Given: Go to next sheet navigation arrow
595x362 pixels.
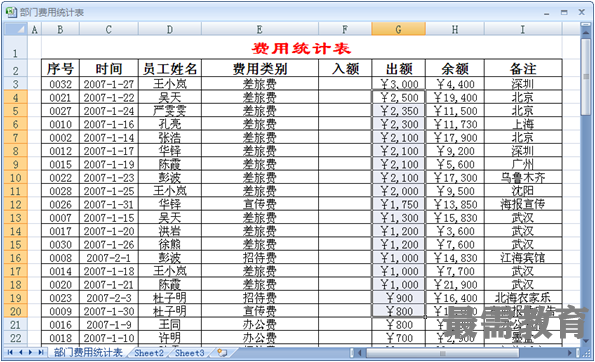Looking at the screenshot, I should coord(30,353).
